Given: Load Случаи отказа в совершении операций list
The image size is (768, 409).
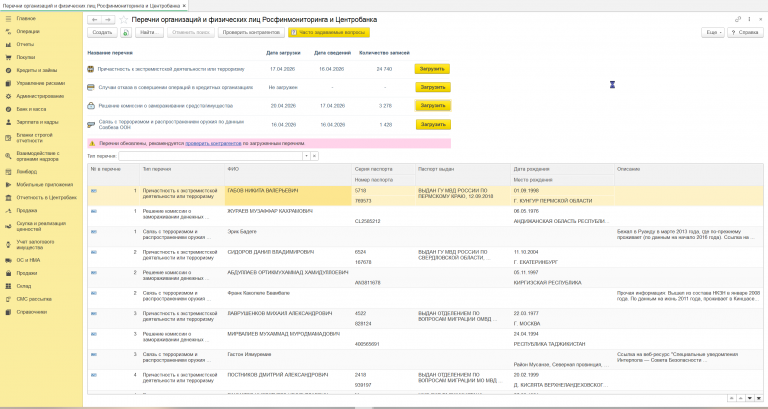Looking at the screenshot, I should (x=433, y=87).
